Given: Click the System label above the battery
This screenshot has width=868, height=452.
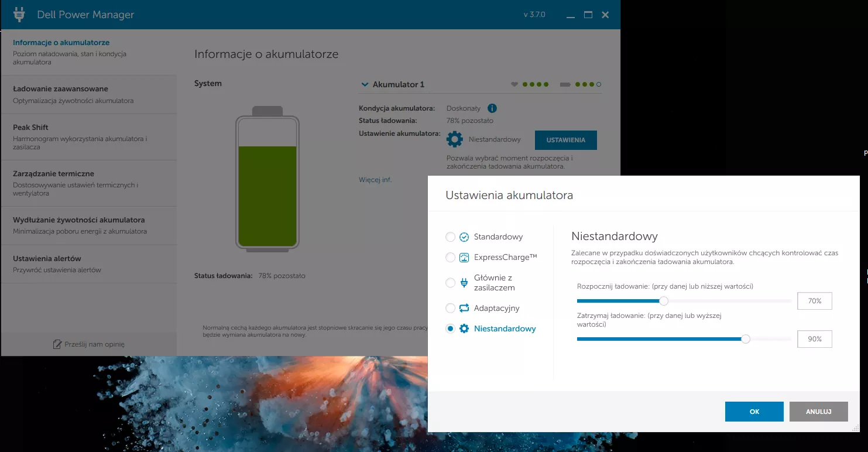Looking at the screenshot, I should 208,84.
